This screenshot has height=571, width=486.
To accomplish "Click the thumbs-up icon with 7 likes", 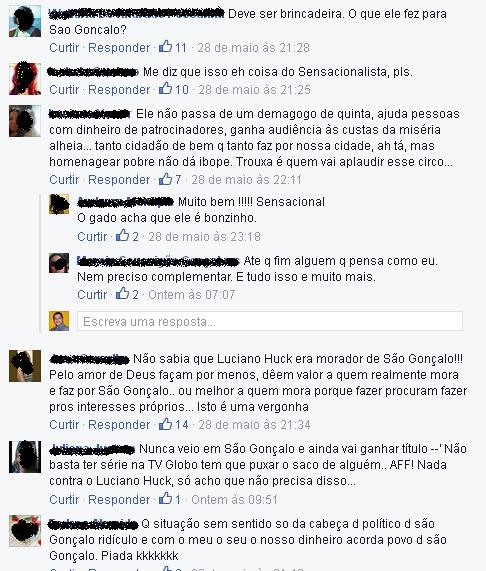I will click(166, 178).
